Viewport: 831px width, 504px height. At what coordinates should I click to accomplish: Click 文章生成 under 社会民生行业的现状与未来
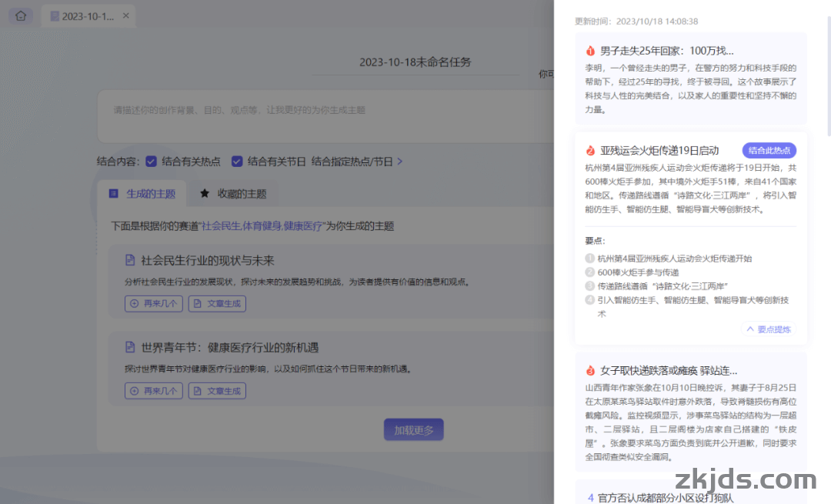(217, 304)
